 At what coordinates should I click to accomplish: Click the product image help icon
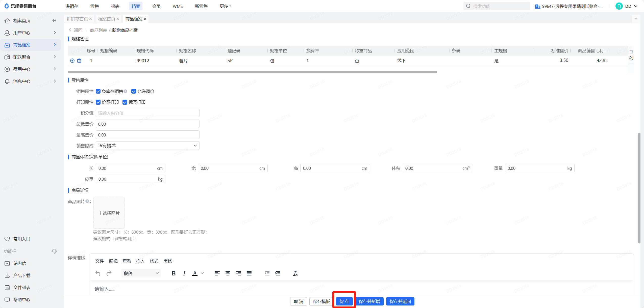(x=87, y=201)
